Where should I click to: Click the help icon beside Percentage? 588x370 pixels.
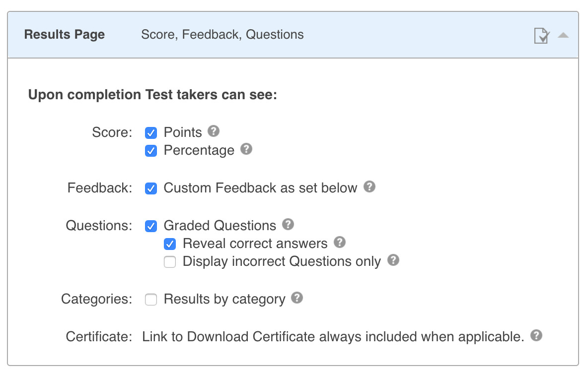[246, 149]
